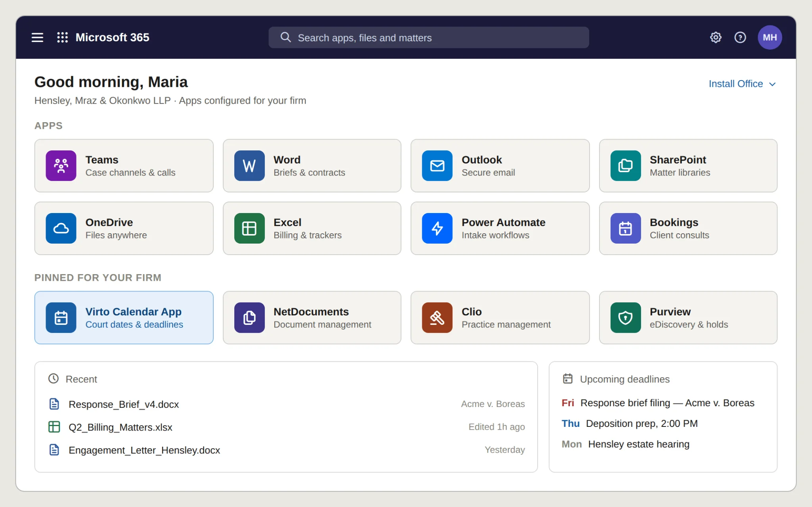Open Power Automate 'Intake workflows' description
Screen dimensions: 812x507
tap(495, 235)
